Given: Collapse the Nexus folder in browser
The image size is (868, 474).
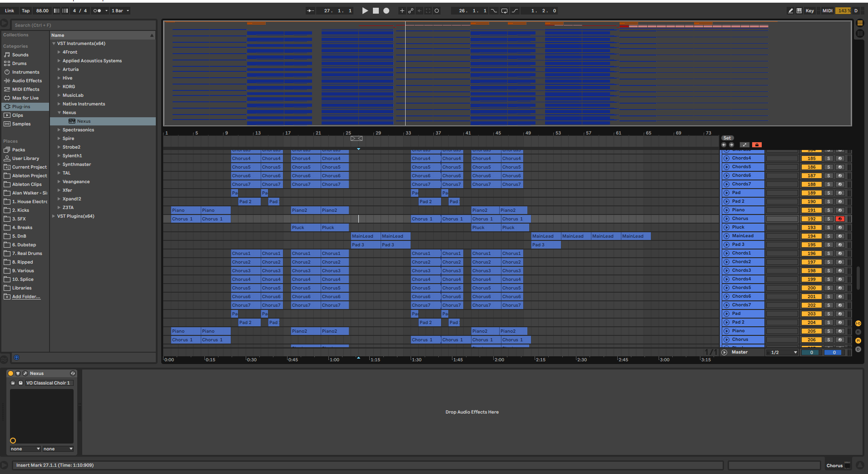Looking at the screenshot, I should point(59,113).
